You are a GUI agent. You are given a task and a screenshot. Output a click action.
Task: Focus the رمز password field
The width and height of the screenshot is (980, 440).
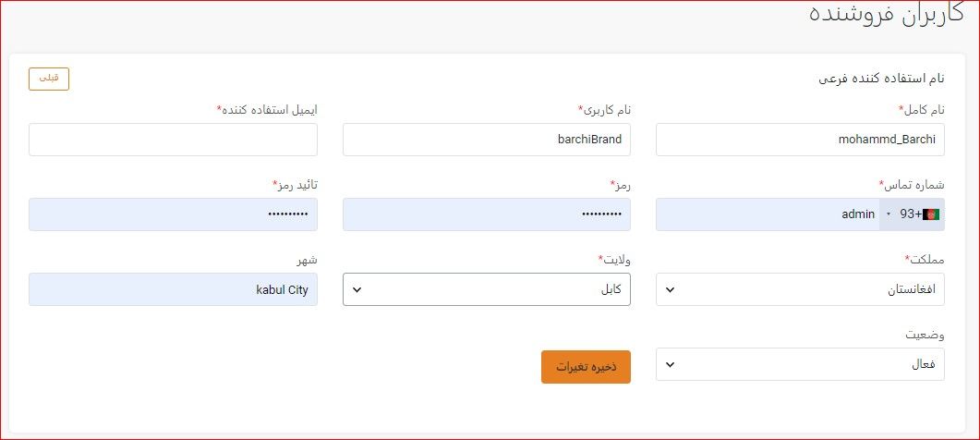click(486, 214)
